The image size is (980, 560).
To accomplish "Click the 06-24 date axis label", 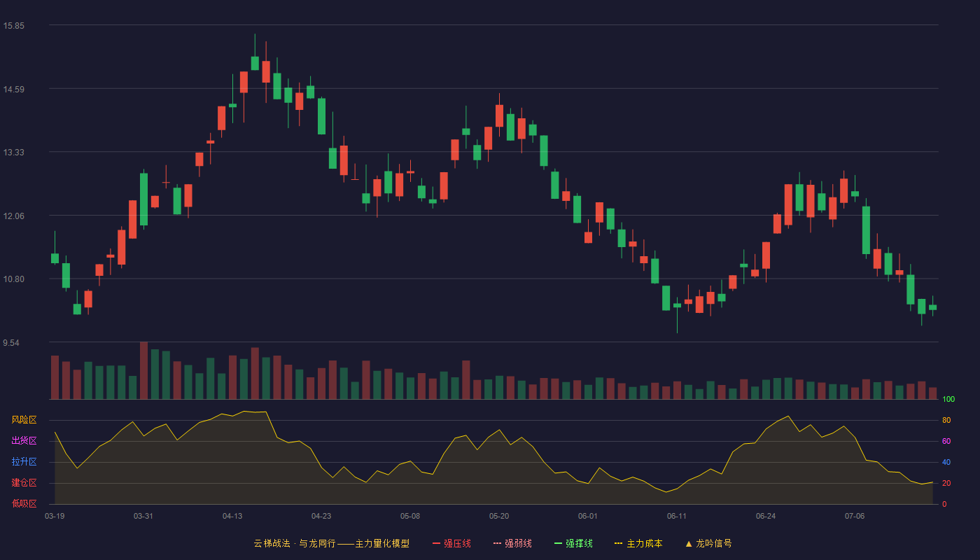I will [766, 516].
